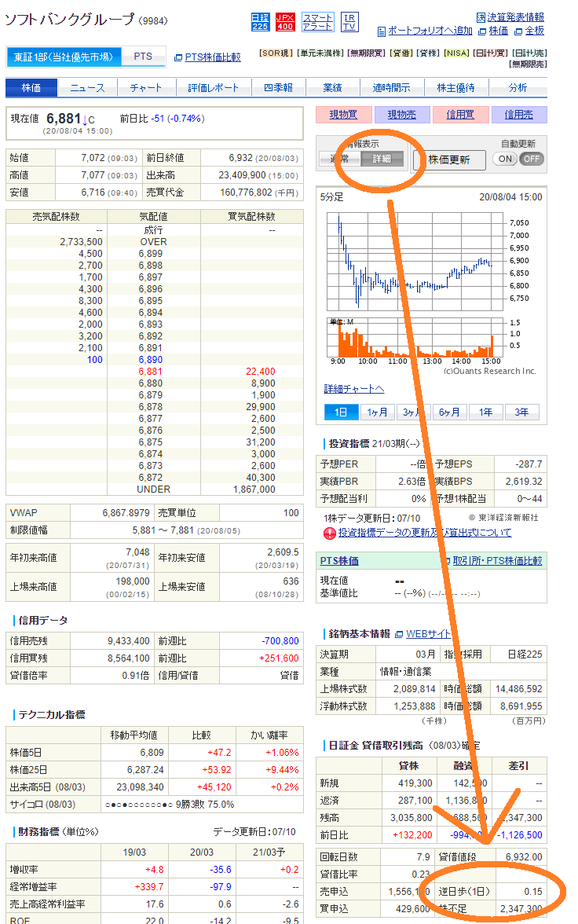The image size is (578, 924).
Task: Click OVER row in order book
Action: (x=155, y=242)
